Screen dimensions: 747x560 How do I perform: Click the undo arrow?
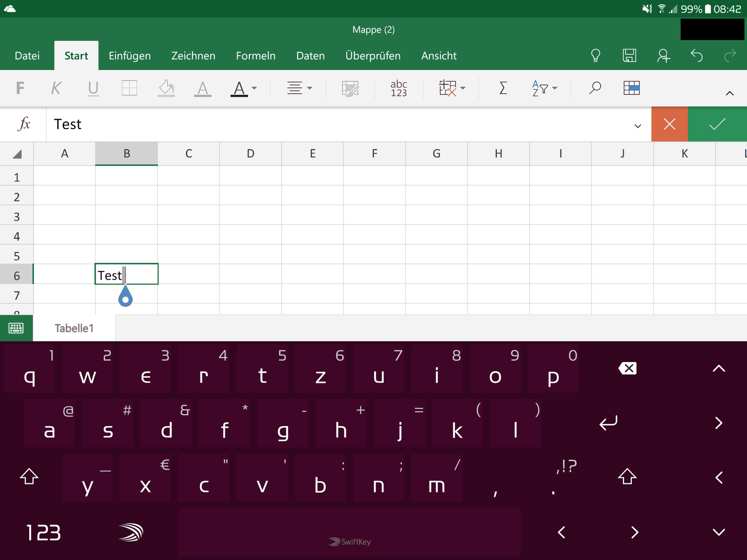tap(697, 56)
